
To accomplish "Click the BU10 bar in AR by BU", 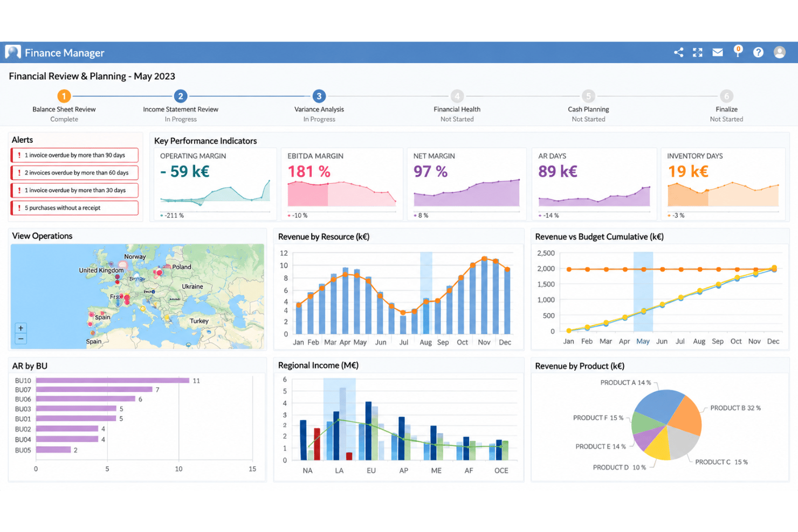I will (112, 381).
